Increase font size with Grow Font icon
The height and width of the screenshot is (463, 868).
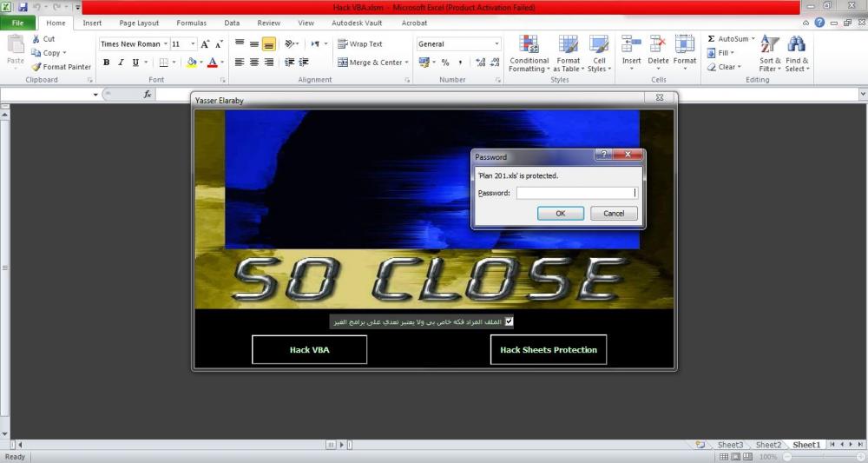pyautogui.click(x=205, y=44)
